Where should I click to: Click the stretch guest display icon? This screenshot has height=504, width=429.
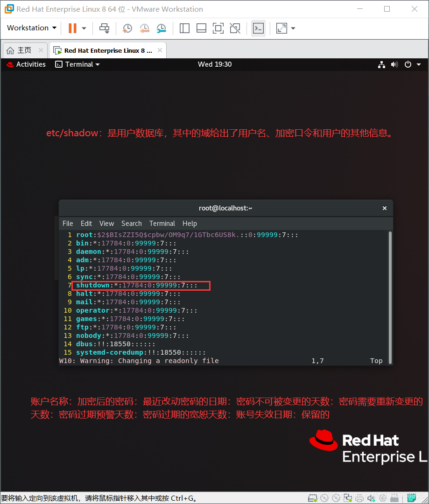tap(281, 28)
